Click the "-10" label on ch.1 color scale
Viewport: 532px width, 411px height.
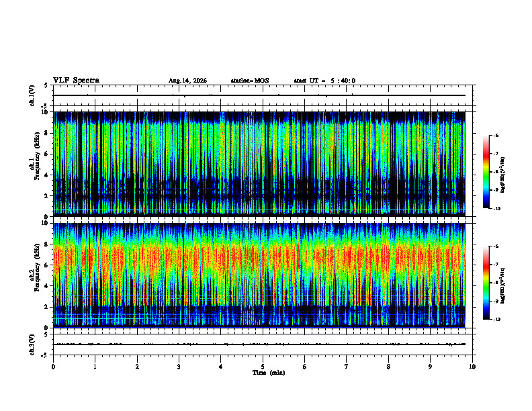(497, 209)
